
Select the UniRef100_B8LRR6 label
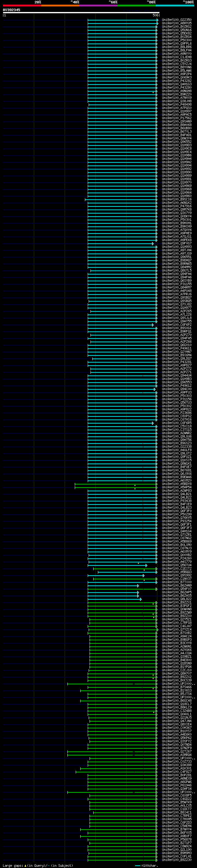point(176,47)
